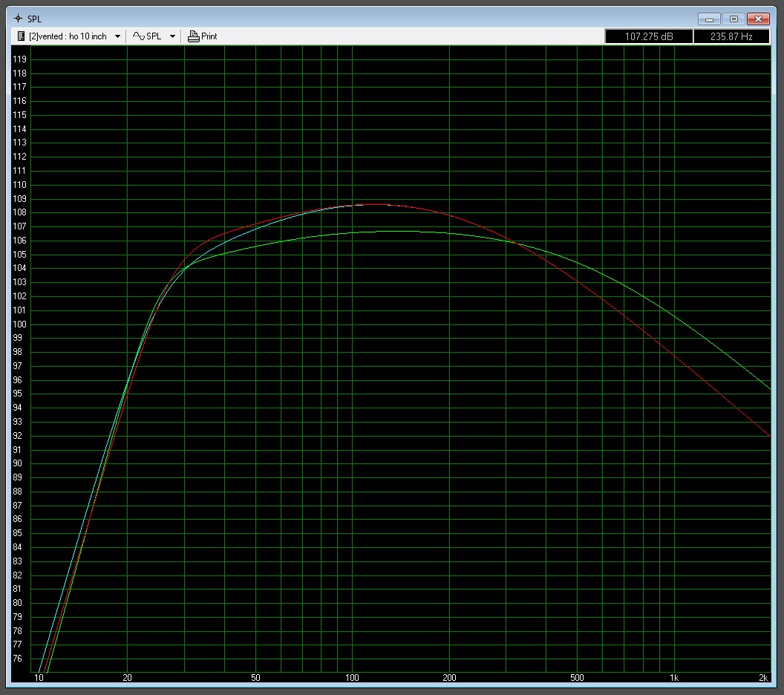Click the 2k frequency axis label
This screenshot has width=784, height=695.
coord(763,677)
